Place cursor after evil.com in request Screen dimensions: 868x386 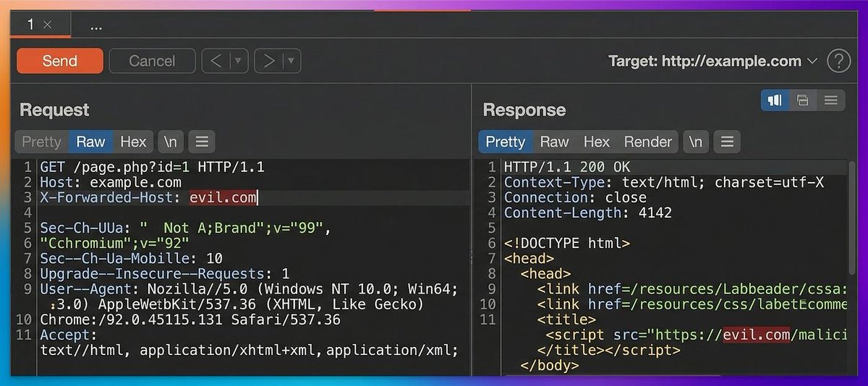point(257,197)
